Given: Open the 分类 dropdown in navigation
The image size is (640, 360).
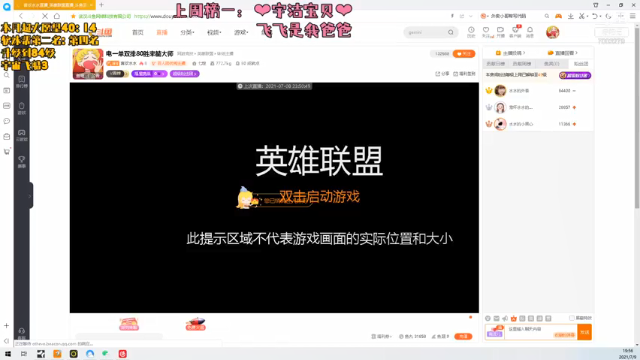Looking at the screenshot, I should (187, 32).
